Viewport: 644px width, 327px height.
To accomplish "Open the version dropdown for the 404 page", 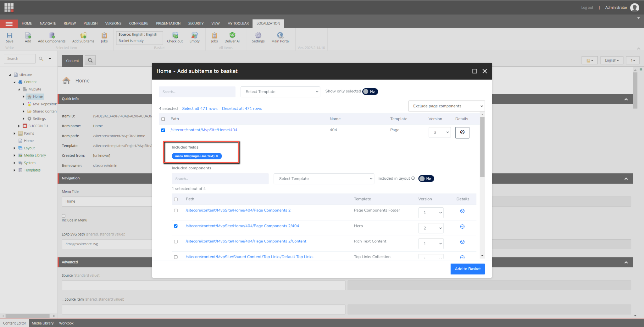I will (x=440, y=132).
